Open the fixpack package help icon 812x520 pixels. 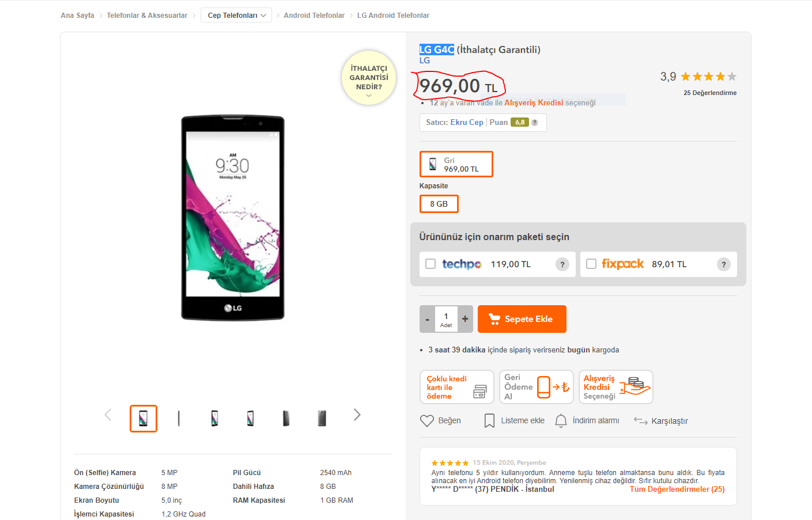pos(724,264)
